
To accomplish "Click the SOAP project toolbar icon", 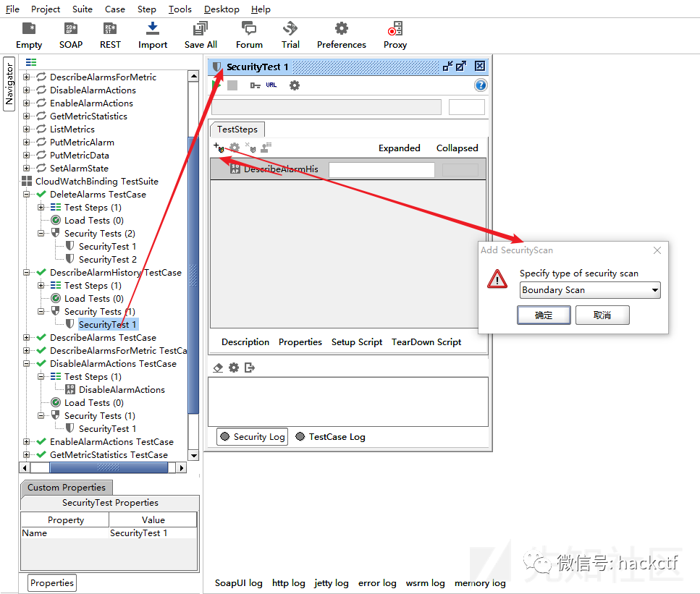I will (x=70, y=35).
